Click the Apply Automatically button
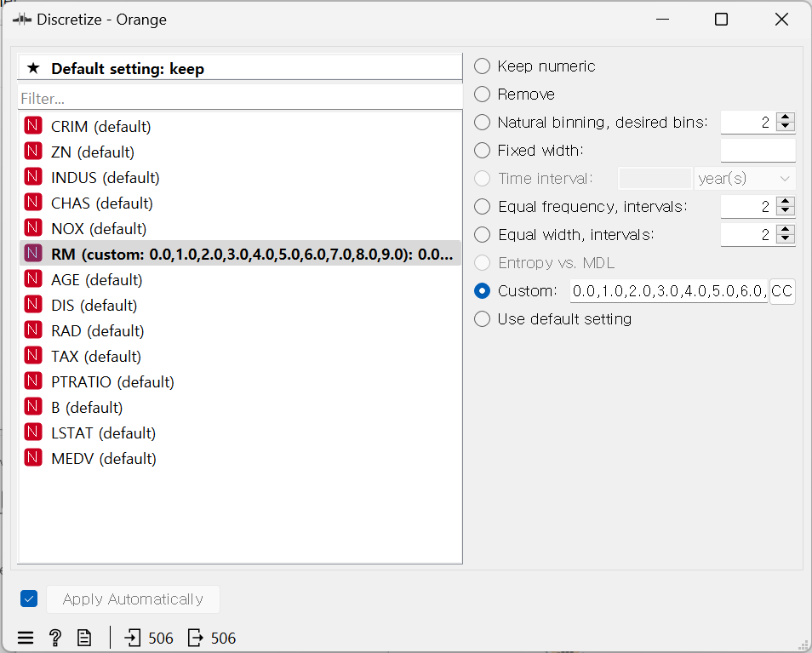Screen dimensions: 812x653 133,599
